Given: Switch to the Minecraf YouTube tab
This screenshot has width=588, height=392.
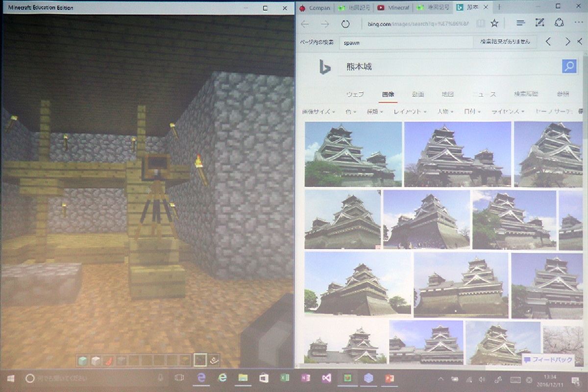Looking at the screenshot, I should (x=393, y=8).
